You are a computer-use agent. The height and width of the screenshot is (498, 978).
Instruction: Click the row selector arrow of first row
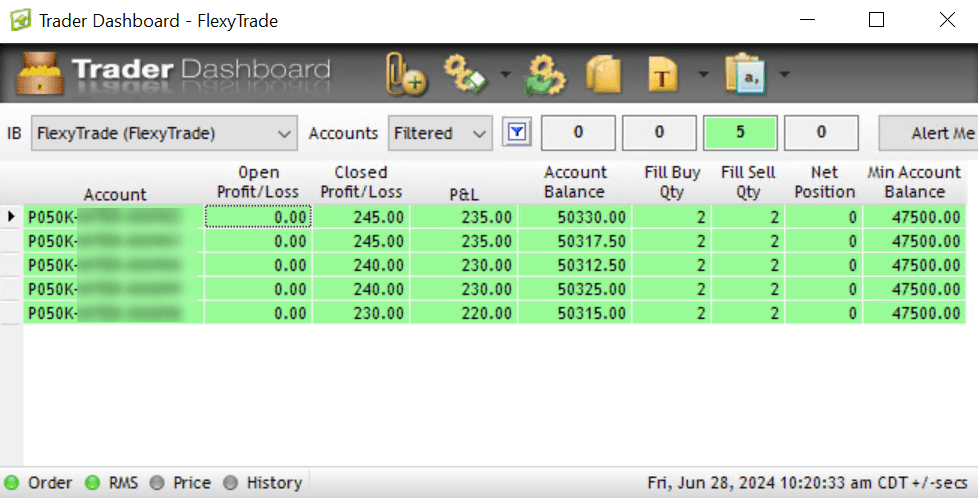click(11, 217)
